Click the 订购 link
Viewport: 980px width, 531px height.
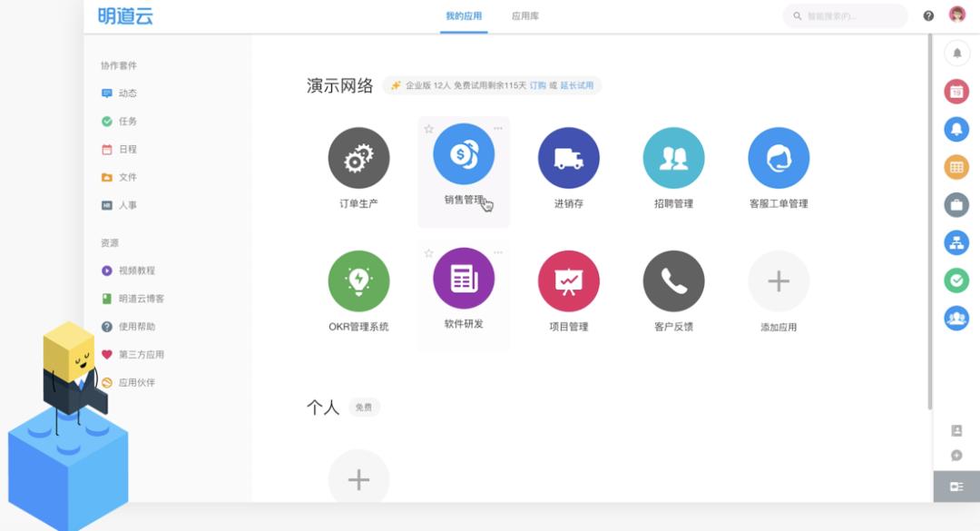pos(537,85)
